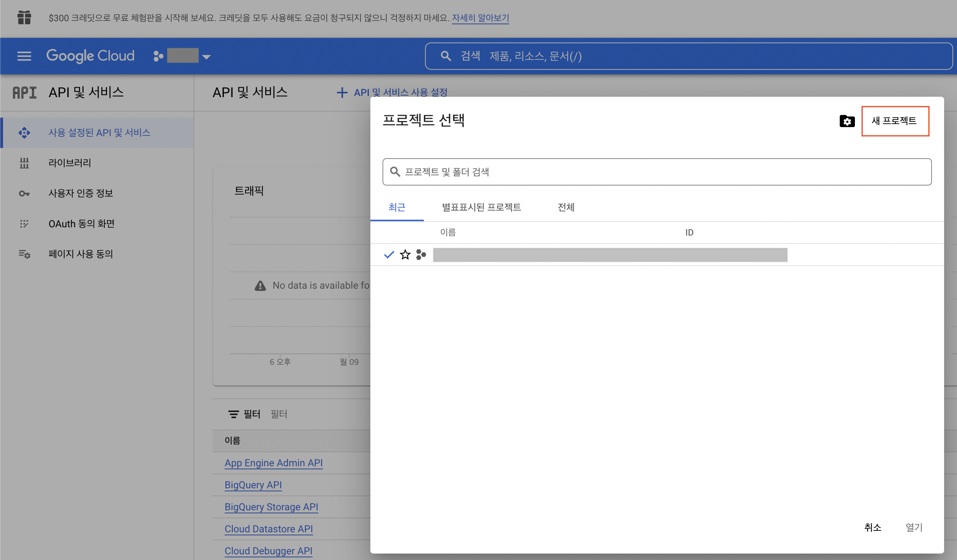Click the manage resources folder-gear icon
Image resolution: width=957 pixels, height=560 pixels.
[847, 121]
